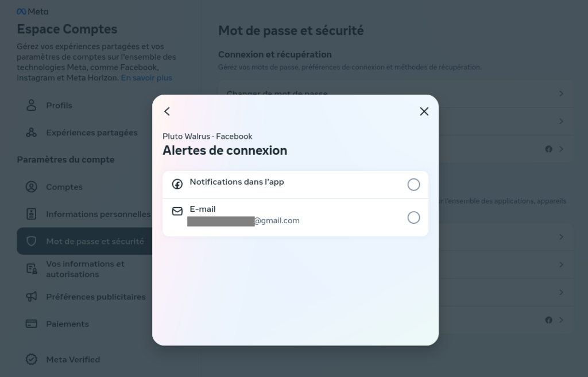Open Profils in the sidebar
Image resolution: width=588 pixels, height=377 pixels.
point(59,106)
